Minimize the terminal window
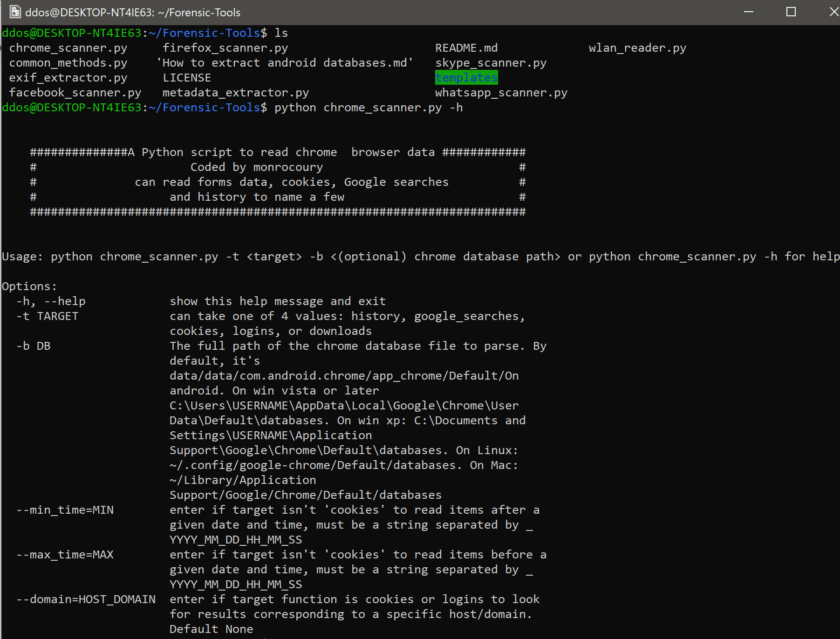 [749, 12]
